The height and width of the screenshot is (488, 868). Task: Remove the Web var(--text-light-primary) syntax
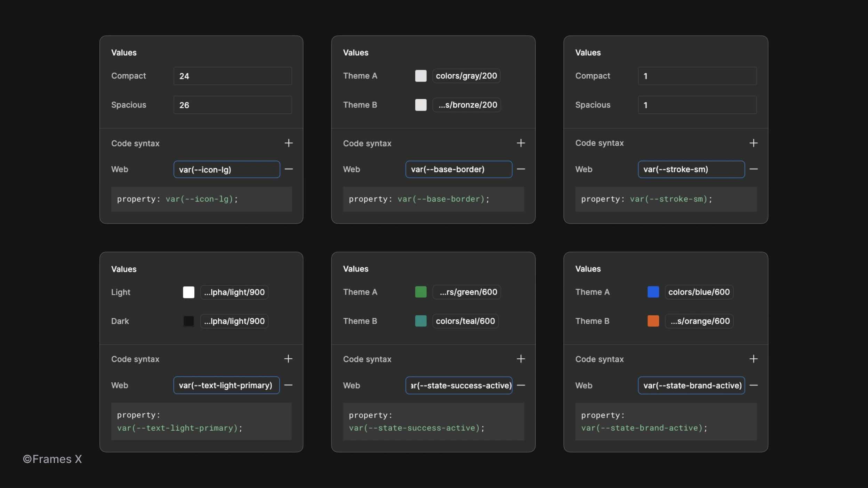288,385
